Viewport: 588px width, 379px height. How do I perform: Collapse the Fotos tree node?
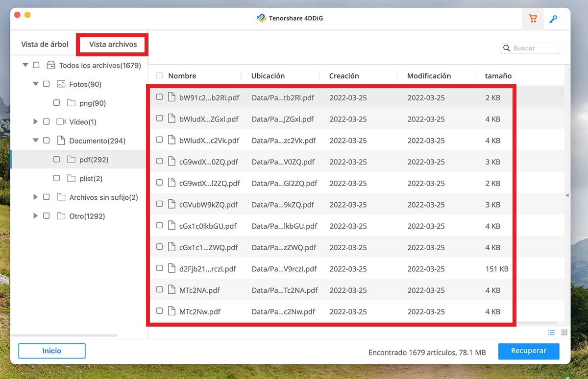[x=35, y=84]
